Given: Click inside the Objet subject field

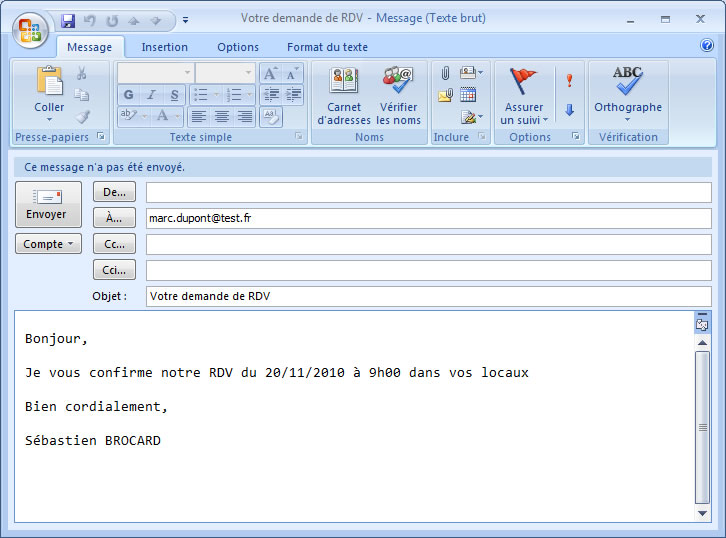Looking at the screenshot, I should pos(428,296).
